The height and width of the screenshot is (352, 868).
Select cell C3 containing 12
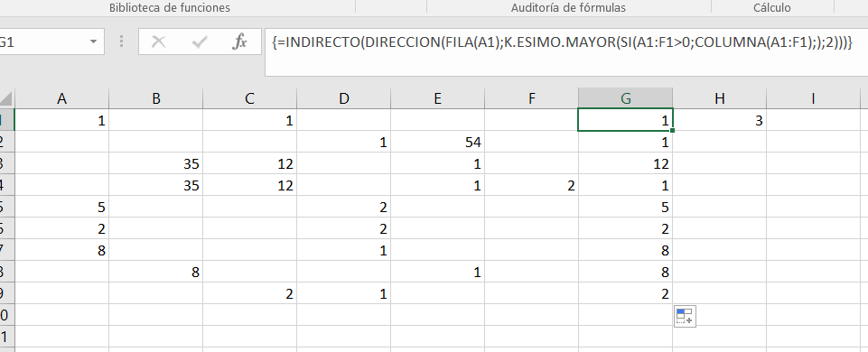pyautogui.click(x=249, y=164)
